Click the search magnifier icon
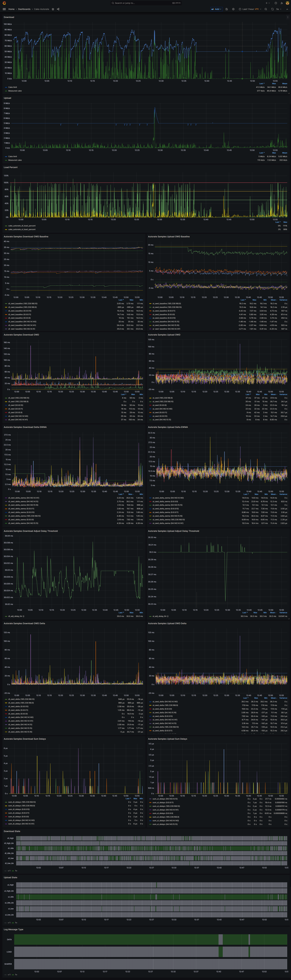This screenshot has width=291, height=980. 113,3
